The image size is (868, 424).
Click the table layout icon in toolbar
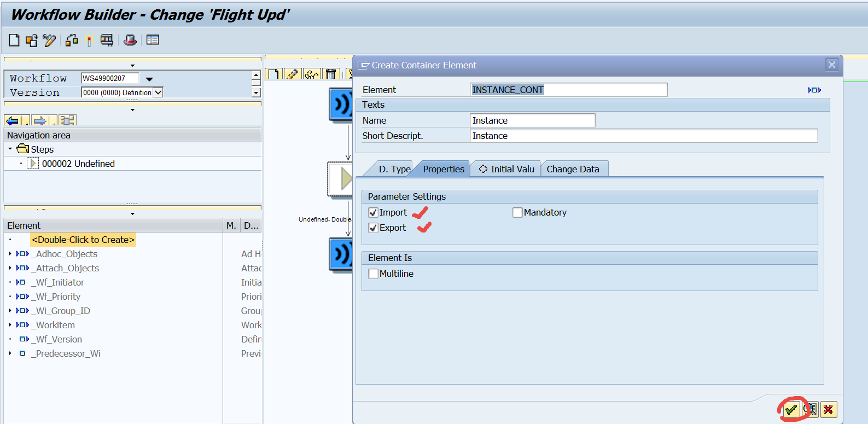click(x=153, y=40)
